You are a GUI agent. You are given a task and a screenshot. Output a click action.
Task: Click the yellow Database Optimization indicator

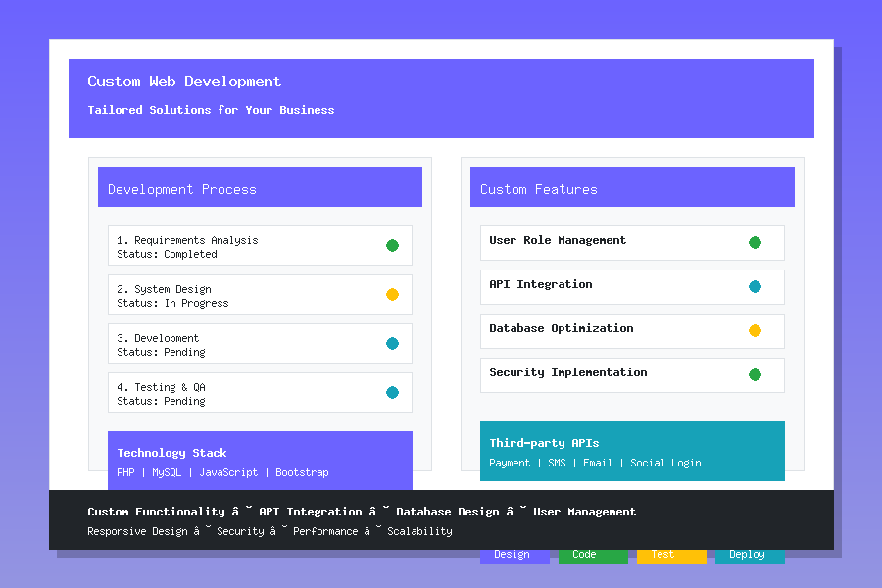click(755, 330)
